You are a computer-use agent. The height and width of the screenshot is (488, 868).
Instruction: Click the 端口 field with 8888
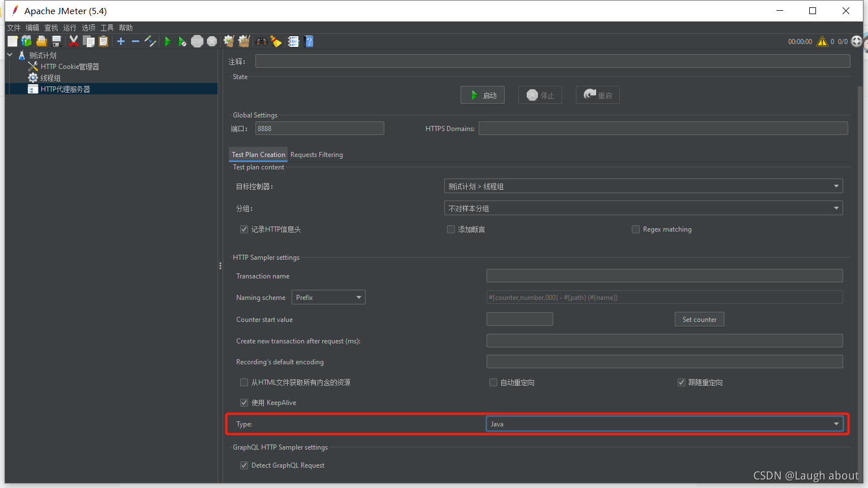coord(320,128)
